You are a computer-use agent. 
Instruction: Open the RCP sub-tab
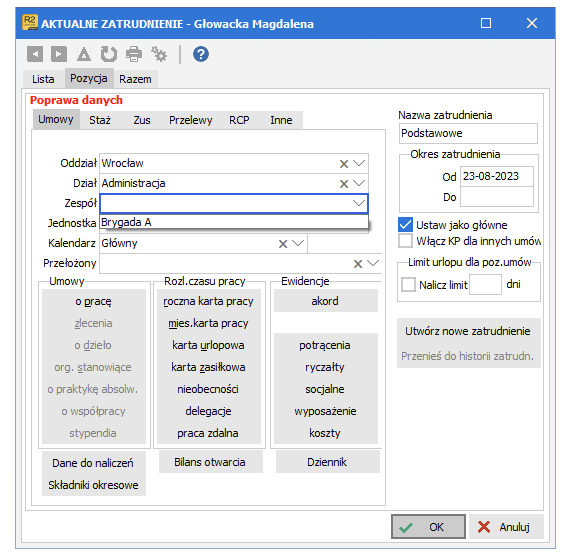tap(239, 120)
